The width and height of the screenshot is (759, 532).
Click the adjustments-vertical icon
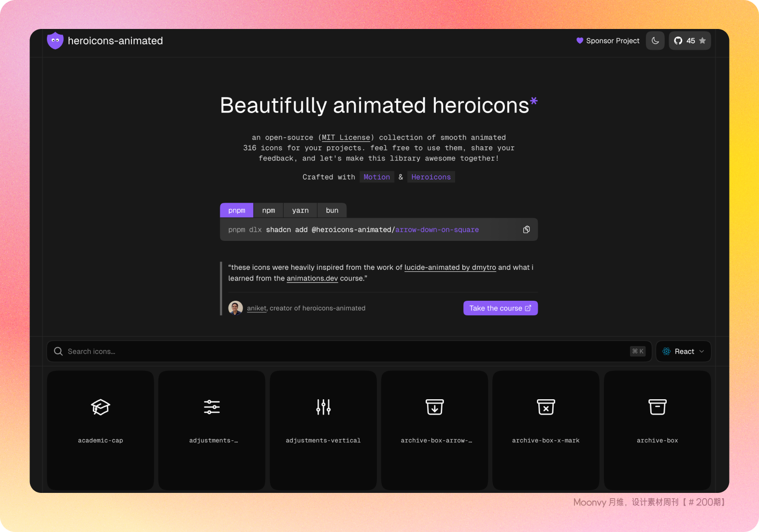pyautogui.click(x=323, y=407)
